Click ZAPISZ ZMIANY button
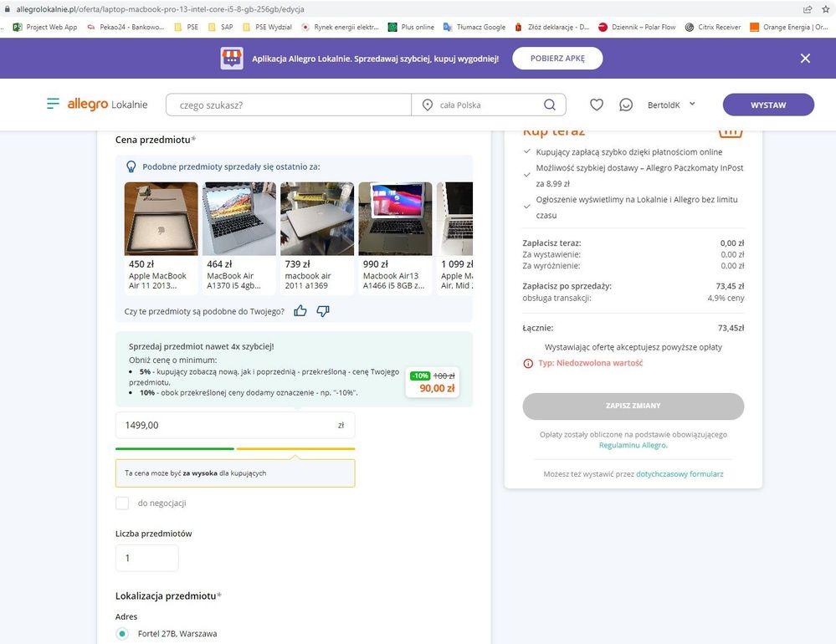 633,406
